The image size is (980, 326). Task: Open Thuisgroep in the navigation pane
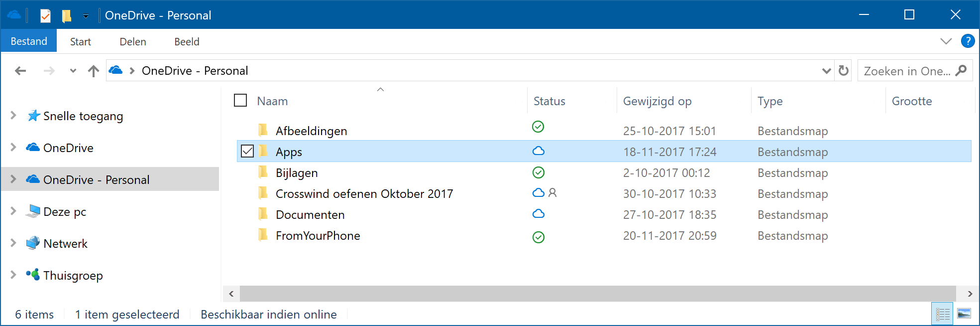click(x=73, y=276)
